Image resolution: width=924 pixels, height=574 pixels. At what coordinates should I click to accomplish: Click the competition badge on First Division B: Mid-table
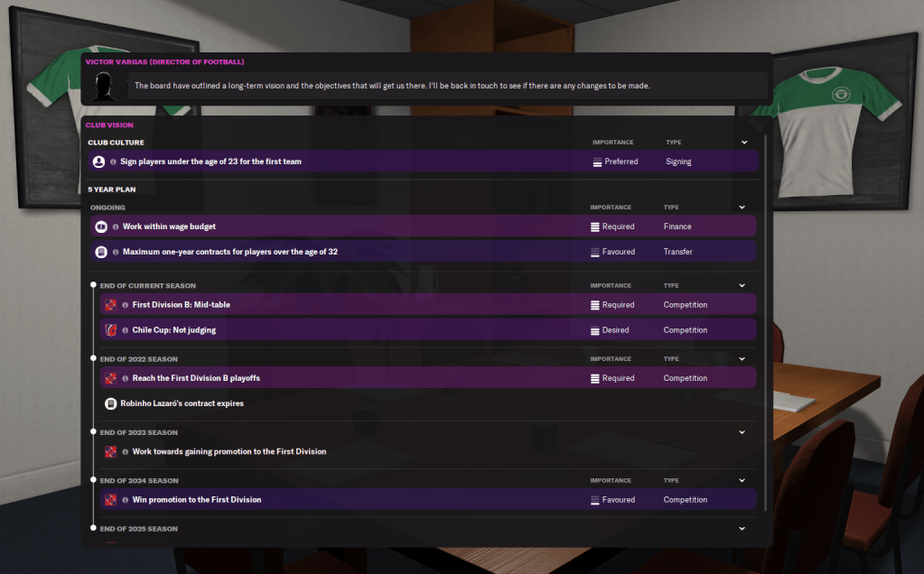click(111, 305)
